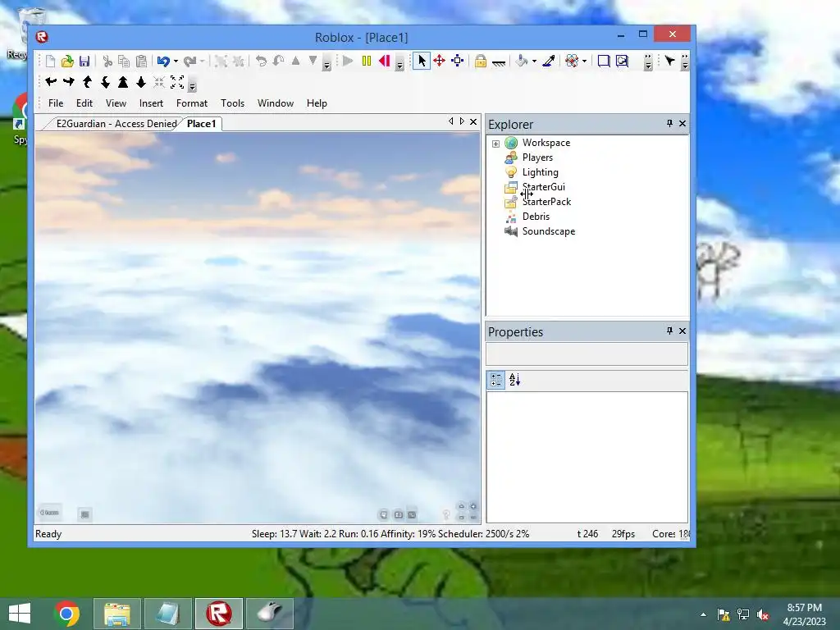Click the camera pan right arrow
This screenshot has width=840, height=630.
coord(69,82)
